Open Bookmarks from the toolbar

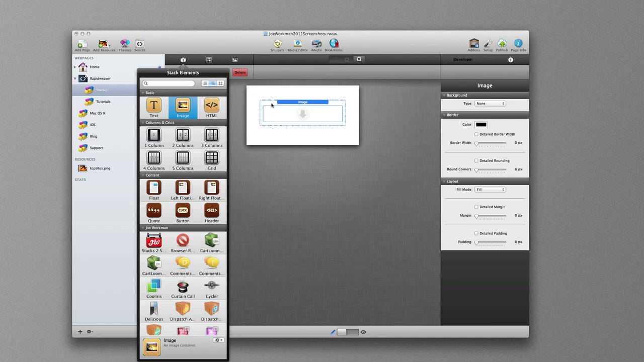[x=334, y=44]
